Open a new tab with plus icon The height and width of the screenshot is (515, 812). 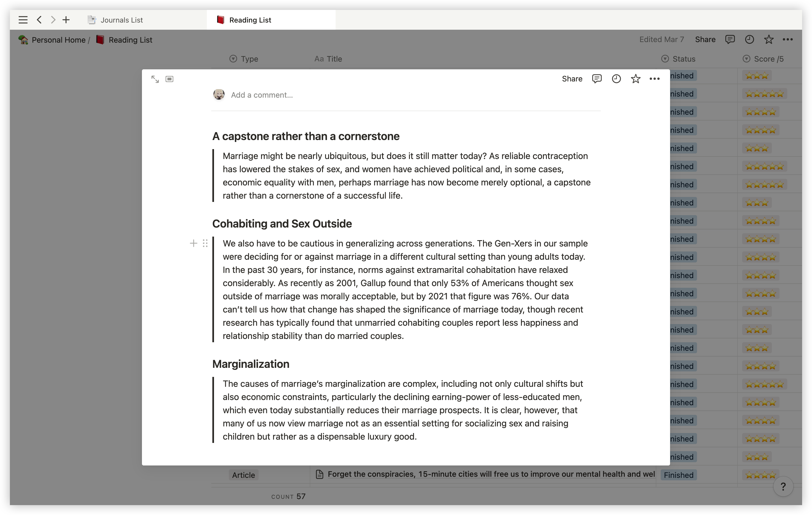coord(66,20)
